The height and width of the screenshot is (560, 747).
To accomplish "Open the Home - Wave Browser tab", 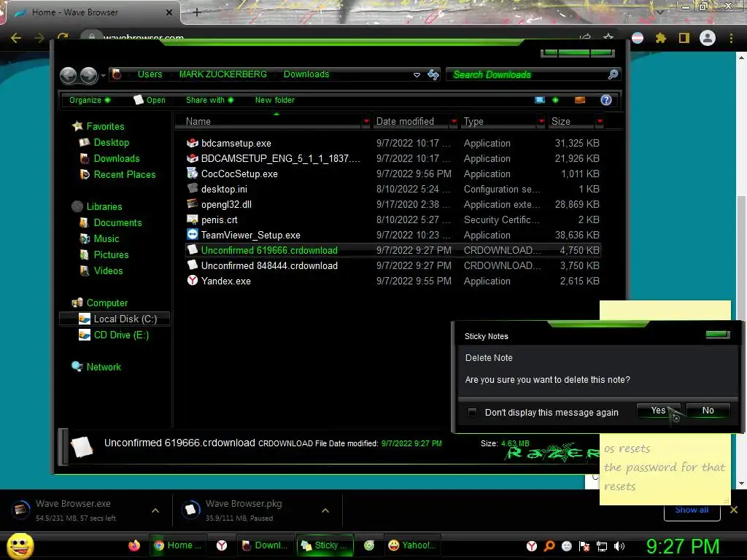I will click(x=93, y=12).
